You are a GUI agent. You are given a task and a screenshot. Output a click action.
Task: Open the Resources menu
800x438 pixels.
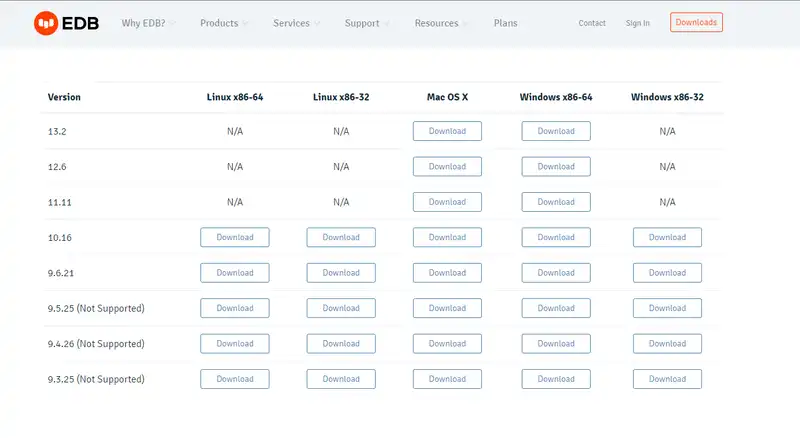point(441,23)
